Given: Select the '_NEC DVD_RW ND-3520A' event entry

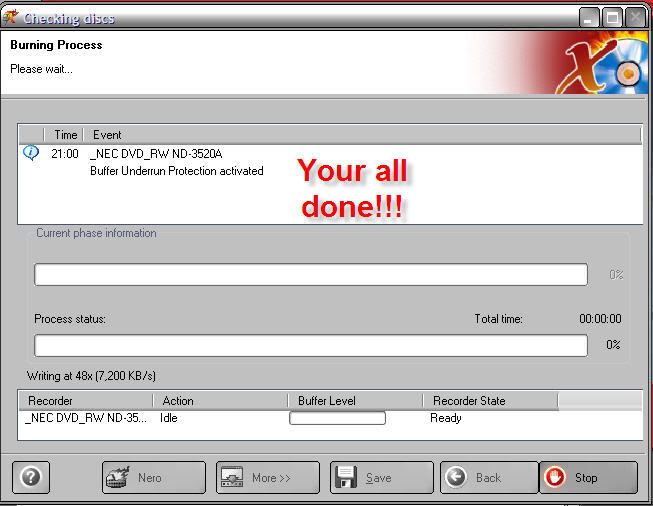Looking at the screenshot, I should click(156, 154).
